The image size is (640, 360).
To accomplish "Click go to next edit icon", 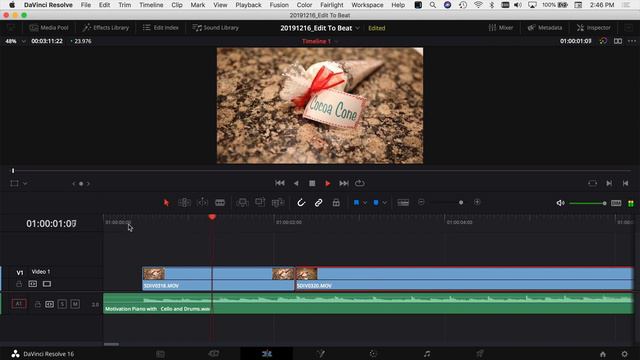I will [x=609, y=184].
